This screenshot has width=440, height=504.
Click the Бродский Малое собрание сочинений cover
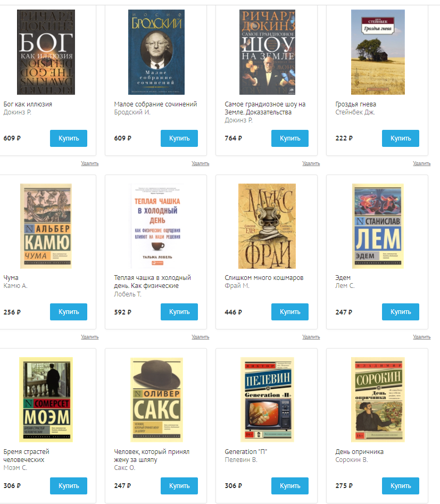[156, 52]
